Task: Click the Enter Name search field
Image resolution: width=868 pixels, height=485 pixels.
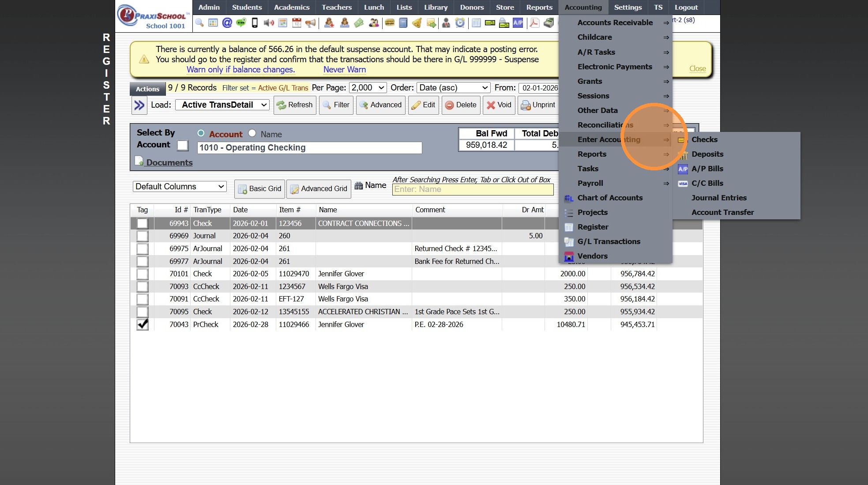Action: tap(473, 189)
